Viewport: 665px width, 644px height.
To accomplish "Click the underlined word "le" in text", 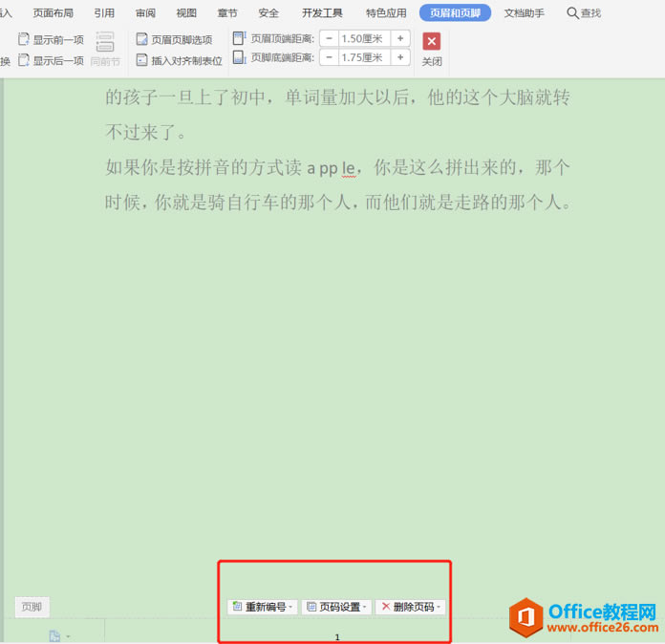I will 348,169.
